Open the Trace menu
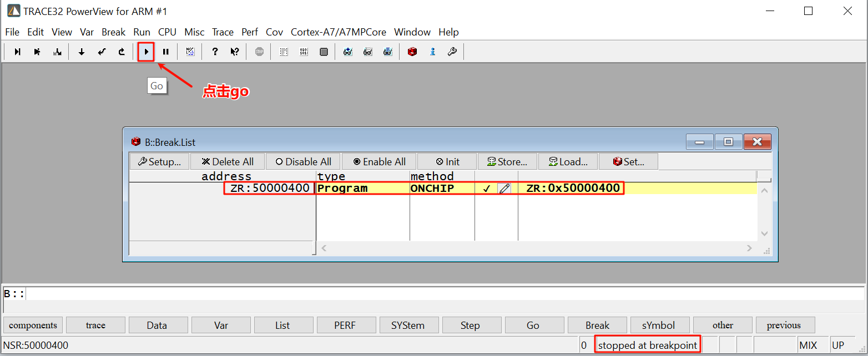The height and width of the screenshot is (356, 868). click(x=223, y=32)
